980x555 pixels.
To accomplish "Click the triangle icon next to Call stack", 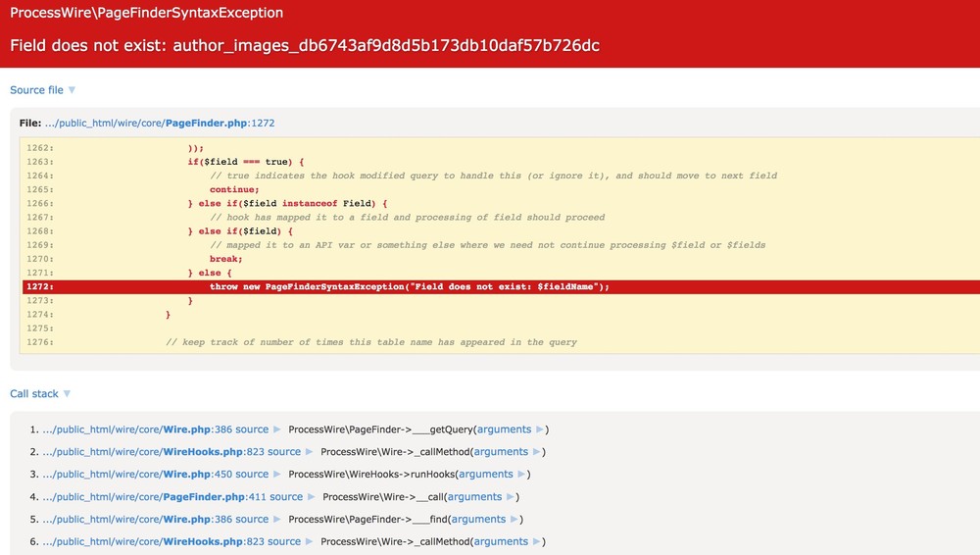I will [x=67, y=394].
